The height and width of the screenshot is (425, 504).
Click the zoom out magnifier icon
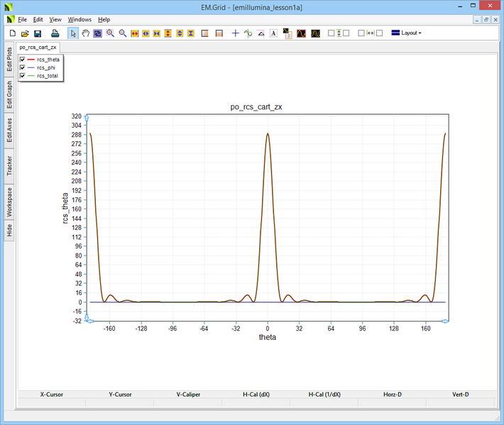122,33
